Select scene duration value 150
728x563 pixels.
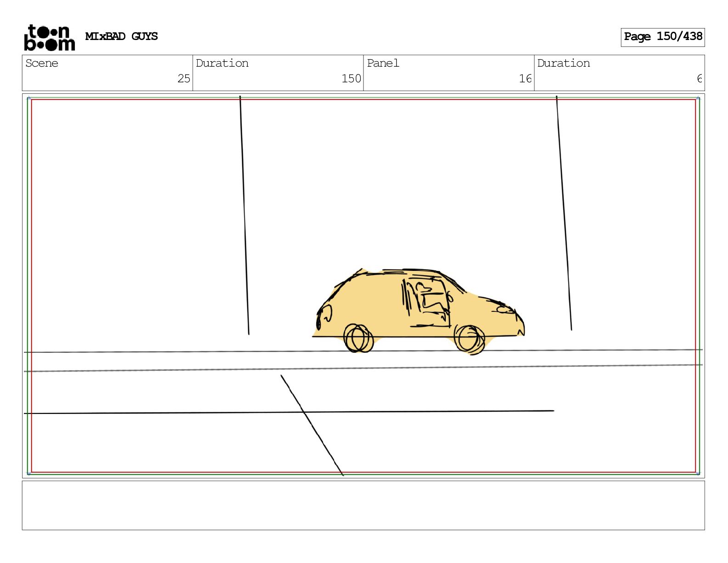click(351, 79)
